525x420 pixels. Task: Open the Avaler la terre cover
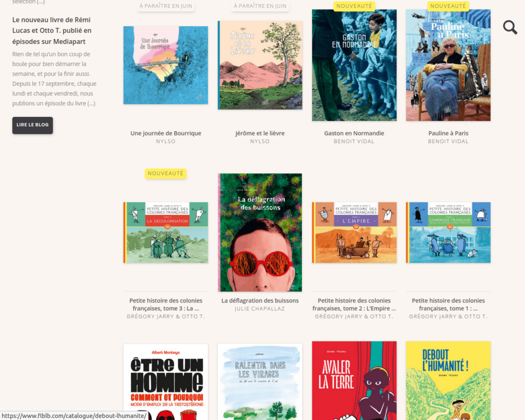(x=354, y=381)
